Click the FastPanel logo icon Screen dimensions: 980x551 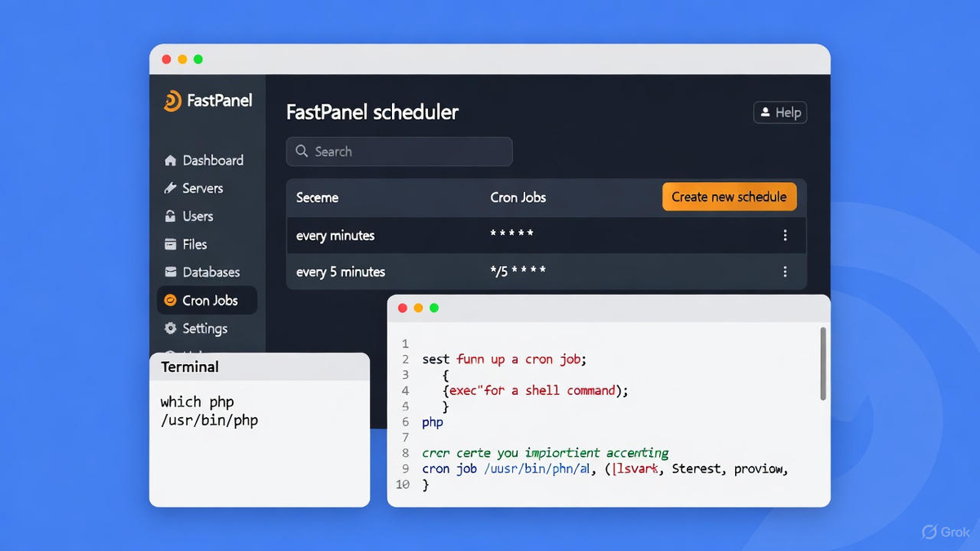(172, 101)
